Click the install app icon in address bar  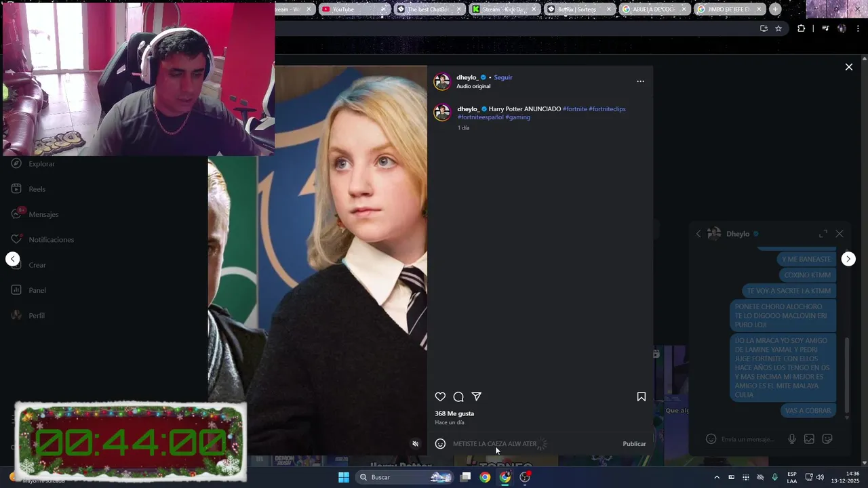[x=764, y=28]
